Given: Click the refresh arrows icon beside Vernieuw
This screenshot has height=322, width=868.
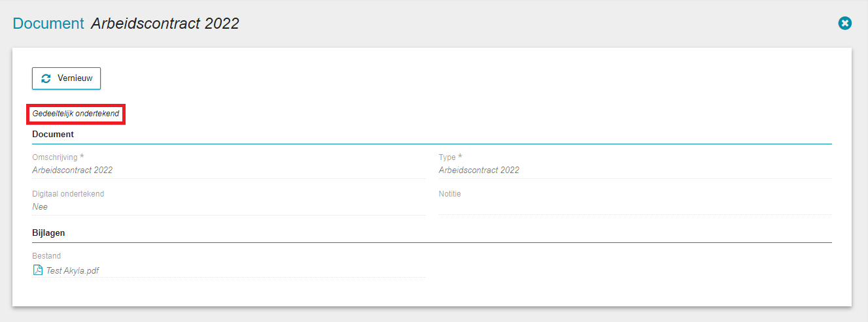Looking at the screenshot, I should (46, 78).
